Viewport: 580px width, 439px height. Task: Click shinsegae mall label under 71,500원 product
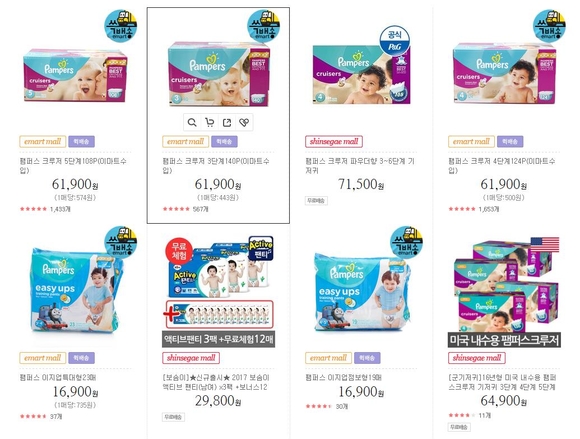[334, 142]
